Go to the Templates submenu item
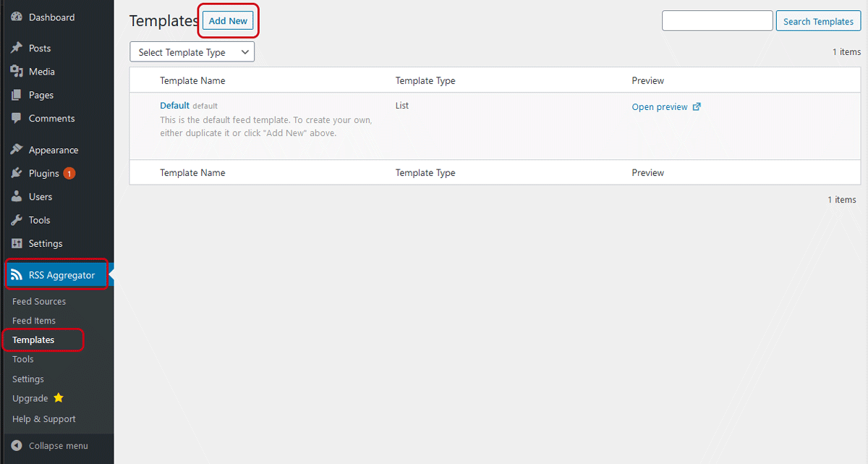This screenshot has height=464, width=868. pos(33,340)
